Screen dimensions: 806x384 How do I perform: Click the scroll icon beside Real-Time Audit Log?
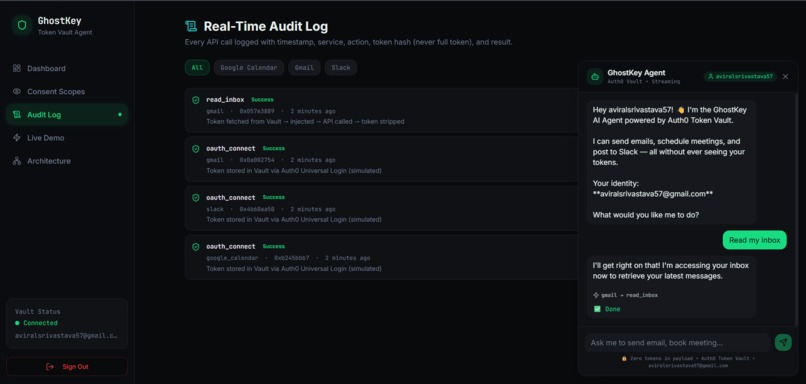(x=191, y=26)
